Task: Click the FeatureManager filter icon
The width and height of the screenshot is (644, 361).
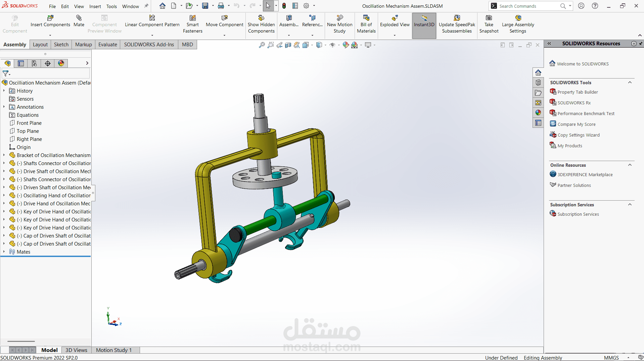Action: [x=6, y=73]
